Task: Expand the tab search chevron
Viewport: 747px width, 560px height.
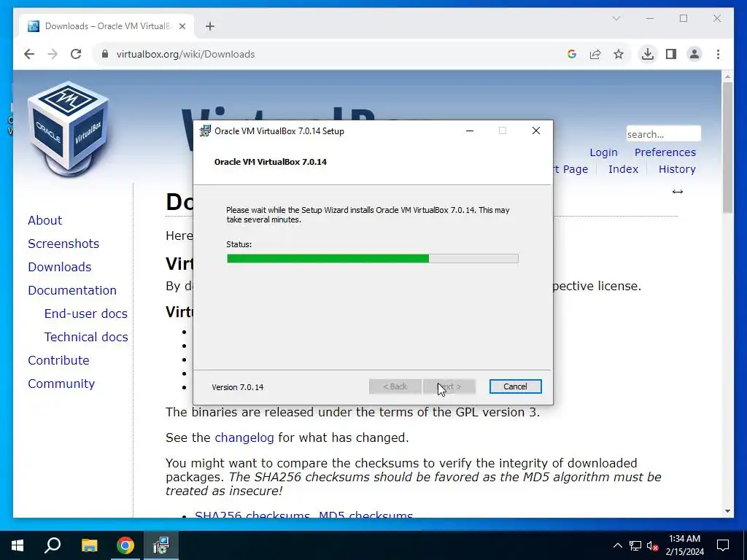Action: point(616,18)
